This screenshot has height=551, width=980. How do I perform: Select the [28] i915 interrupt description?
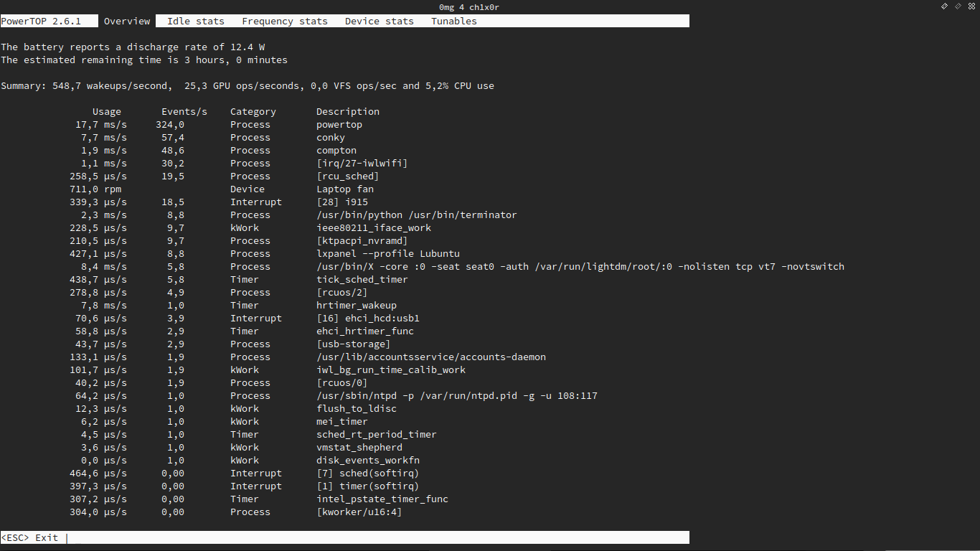[x=342, y=202]
